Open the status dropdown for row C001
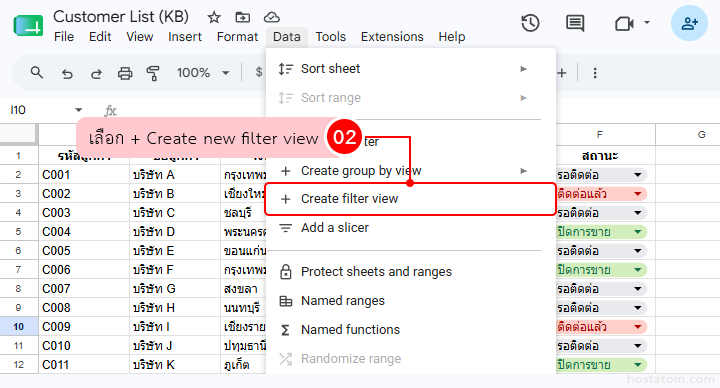The width and height of the screenshot is (720, 388). point(638,175)
